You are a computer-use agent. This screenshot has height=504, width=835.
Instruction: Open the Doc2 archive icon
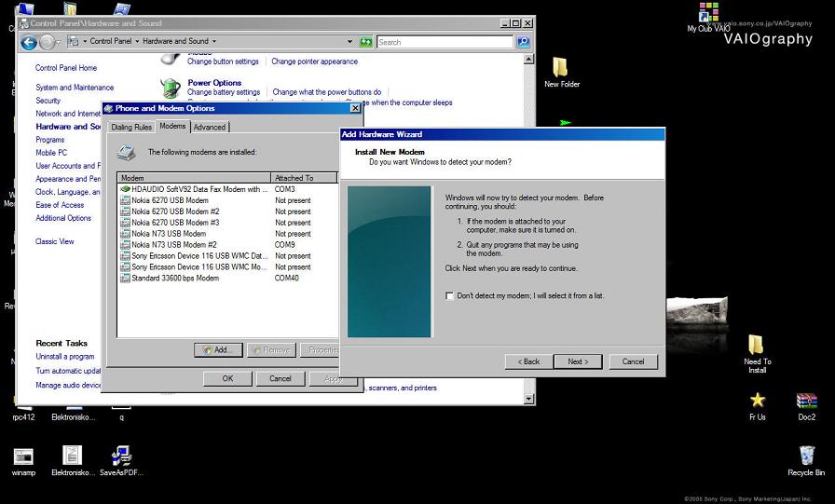(x=806, y=401)
